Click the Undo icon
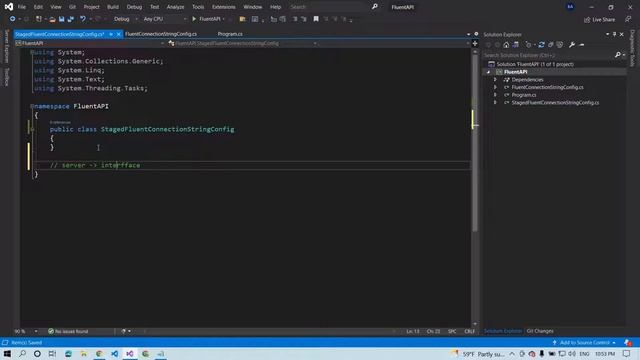The width and height of the screenshot is (640, 360). click(83, 19)
